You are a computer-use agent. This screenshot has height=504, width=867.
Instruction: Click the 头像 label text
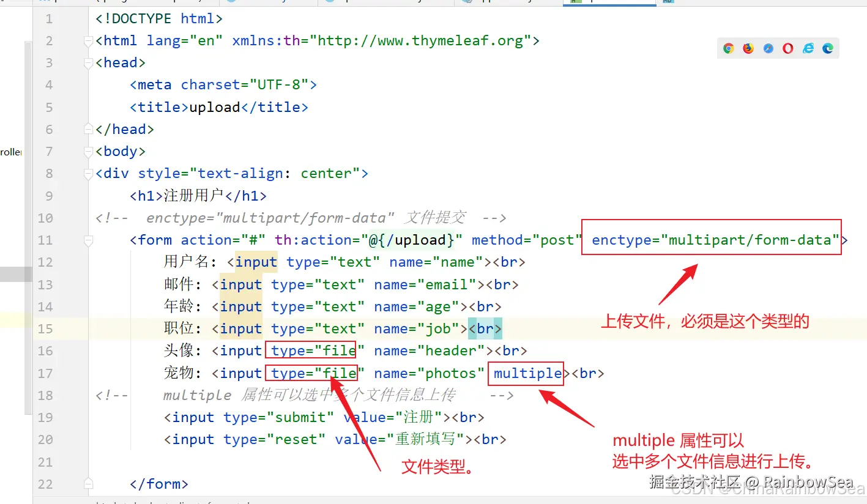[x=179, y=350]
